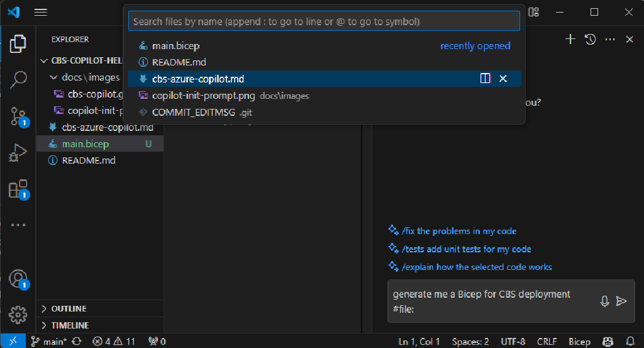This screenshot has width=644, height=348.
Task: Select COMMIT_EDITMSG in quick open list
Action: [x=325, y=112]
